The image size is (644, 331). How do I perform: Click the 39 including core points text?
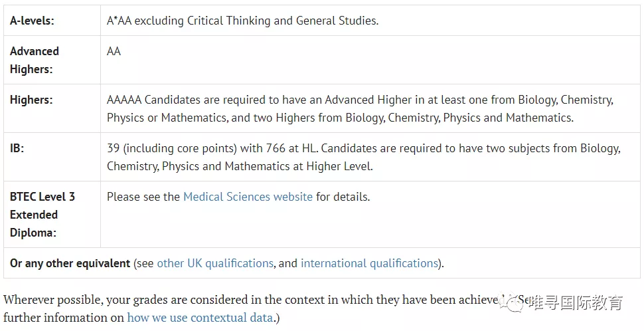[172, 148]
